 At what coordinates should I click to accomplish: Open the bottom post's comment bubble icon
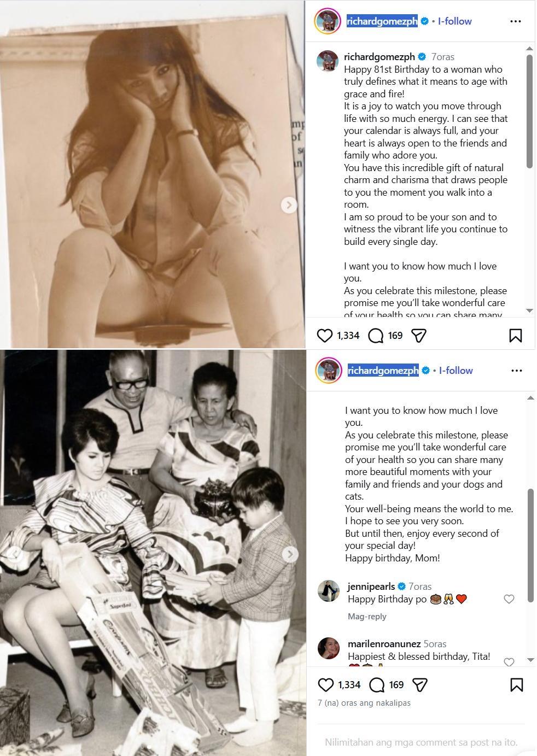[x=377, y=684]
